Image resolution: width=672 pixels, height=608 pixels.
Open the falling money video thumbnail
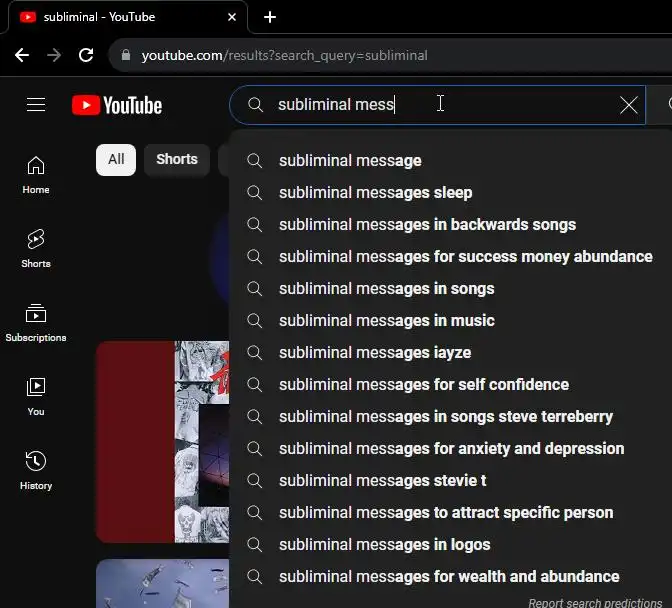[163, 584]
